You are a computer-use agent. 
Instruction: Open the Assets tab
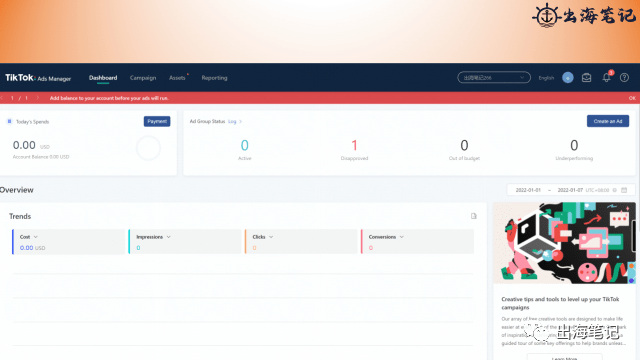pyautogui.click(x=177, y=78)
